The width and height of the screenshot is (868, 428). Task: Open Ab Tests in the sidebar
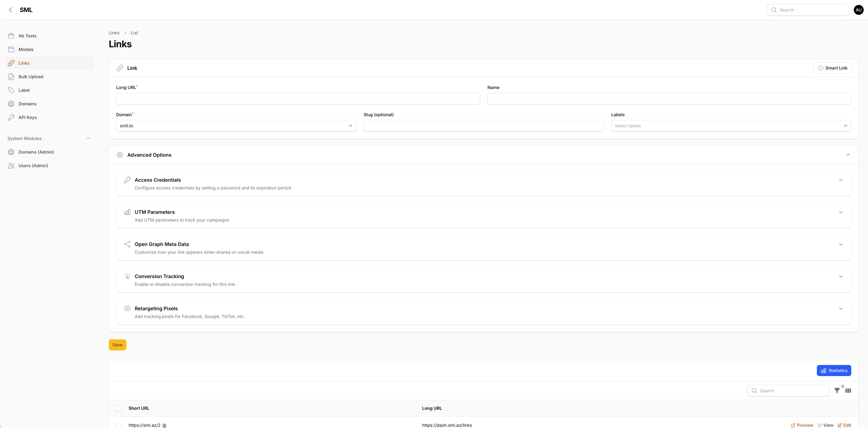point(27,36)
